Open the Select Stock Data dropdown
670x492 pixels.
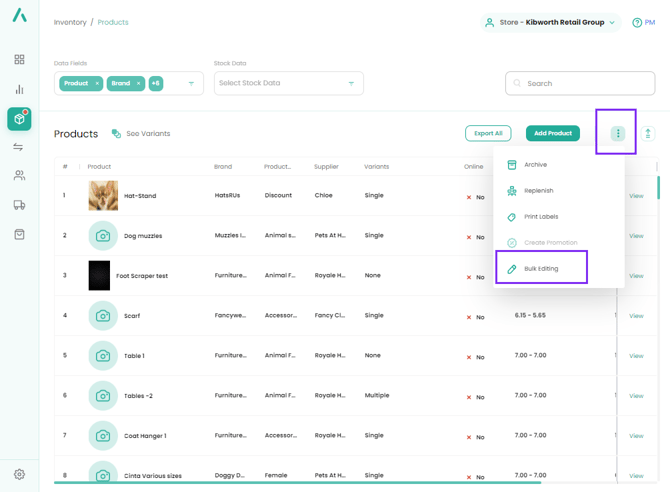pyautogui.click(x=288, y=84)
